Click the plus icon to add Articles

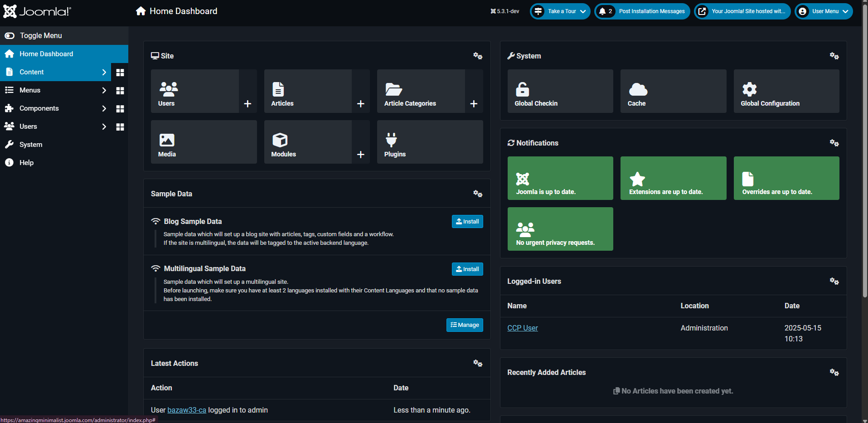tap(361, 104)
